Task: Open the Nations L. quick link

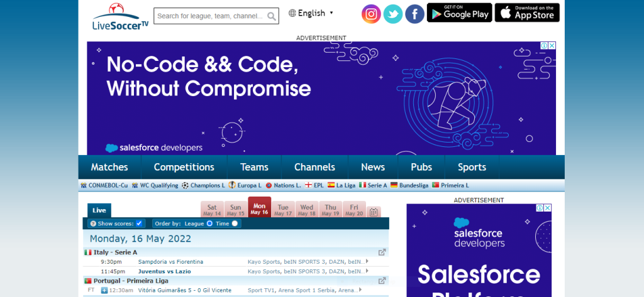Action: click(283, 185)
